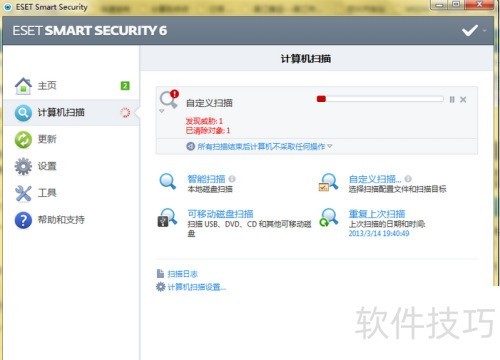500x360 pixels.
Task: Select the 计算机扫描 magnifier sidebar icon
Action: coord(23,113)
